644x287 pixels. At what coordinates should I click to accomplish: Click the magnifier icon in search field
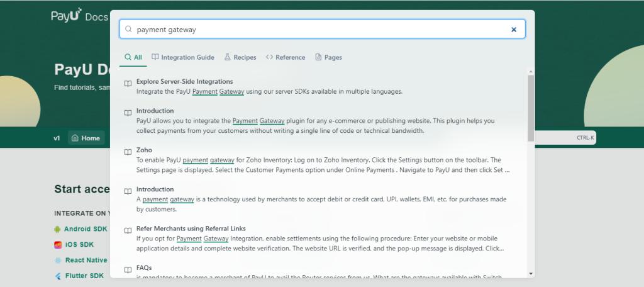pyautogui.click(x=128, y=29)
